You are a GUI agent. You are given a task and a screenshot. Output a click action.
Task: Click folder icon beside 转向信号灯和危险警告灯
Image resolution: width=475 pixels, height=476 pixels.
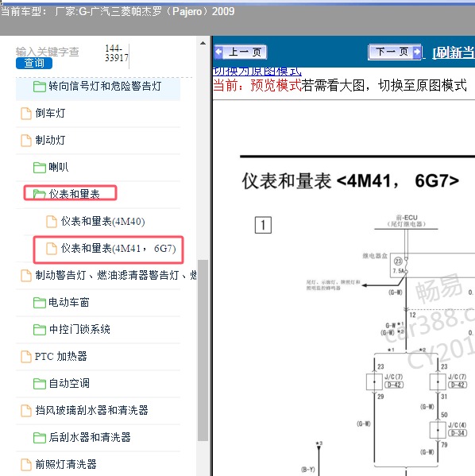coord(40,87)
